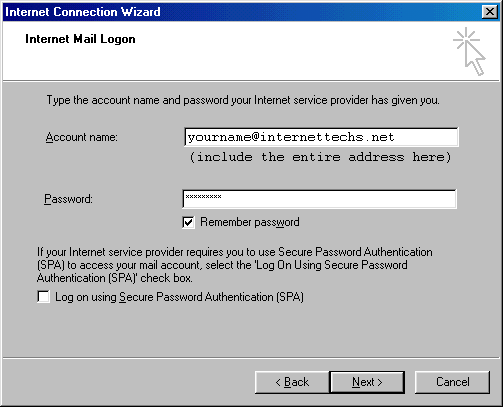This screenshot has height=407, width=503.
Task: Click the wizard cursor sparkle icon
Action: (x=469, y=51)
